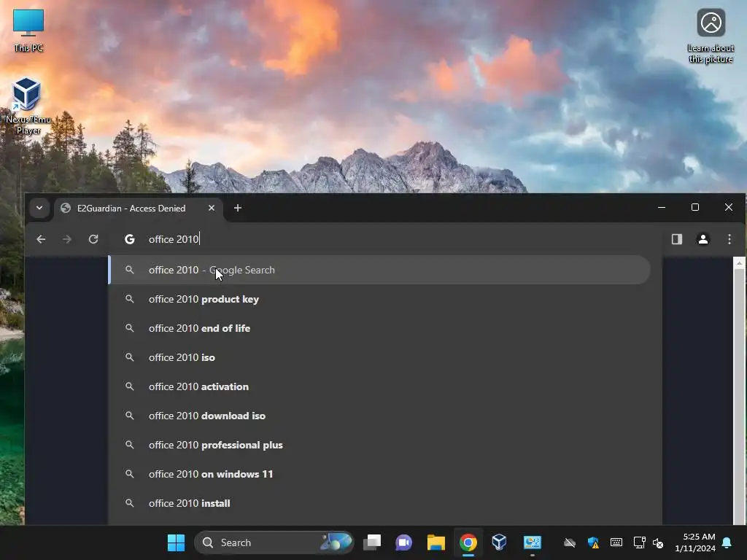The height and width of the screenshot is (560, 747).
Task: Open the Chrome three-dot menu
Action: 729,239
